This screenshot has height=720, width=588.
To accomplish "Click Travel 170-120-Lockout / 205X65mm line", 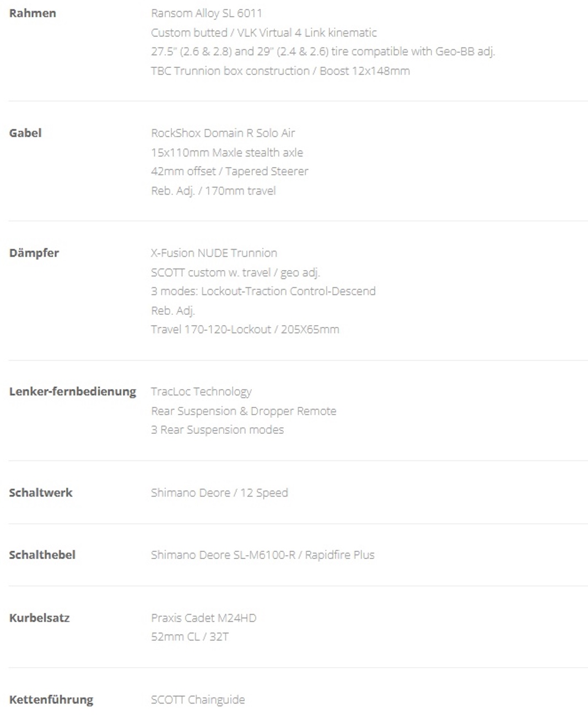I will [245, 330].
